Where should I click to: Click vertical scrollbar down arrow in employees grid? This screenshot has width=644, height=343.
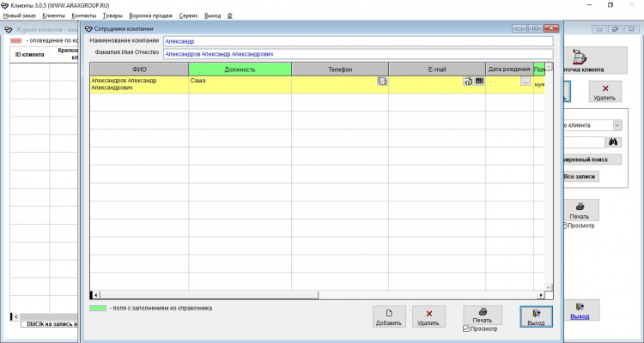point(549,287)
